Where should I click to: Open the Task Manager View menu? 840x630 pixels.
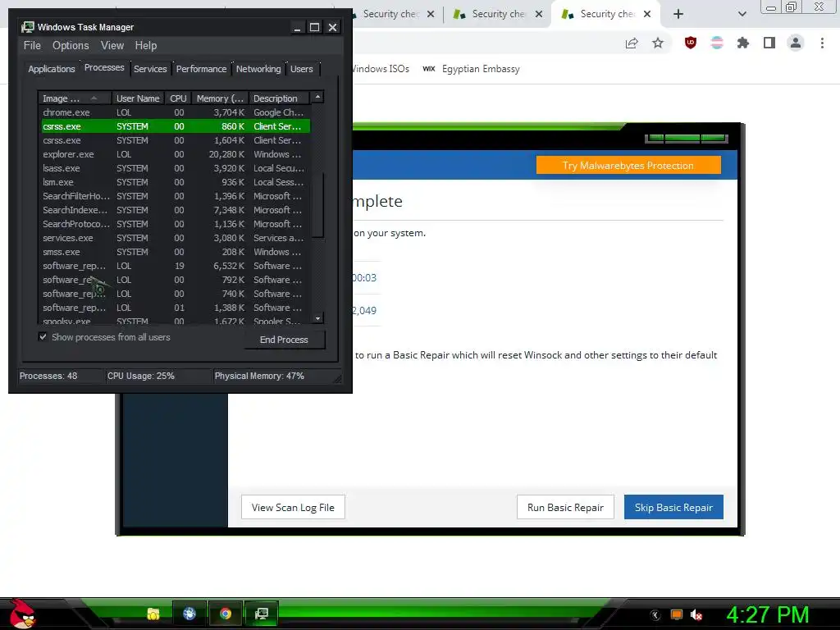[112, 46]
